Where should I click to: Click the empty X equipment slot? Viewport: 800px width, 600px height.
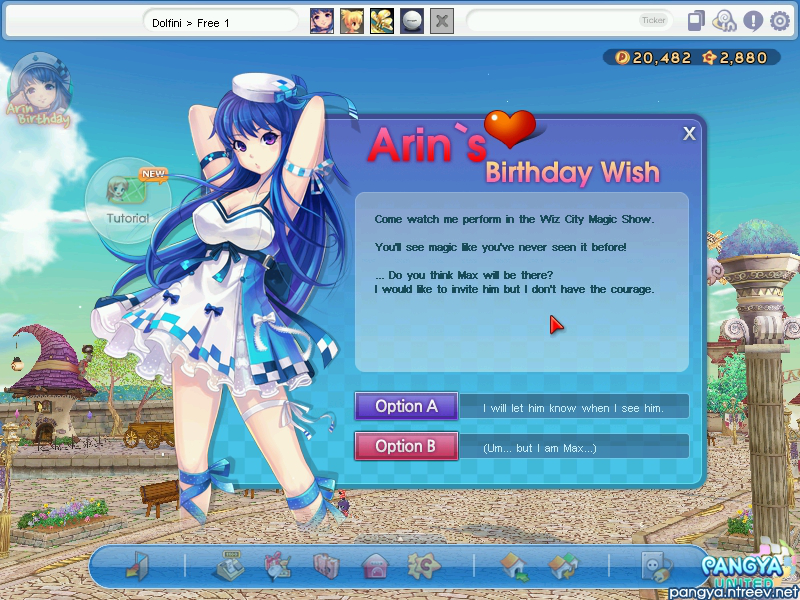(442, 21)
